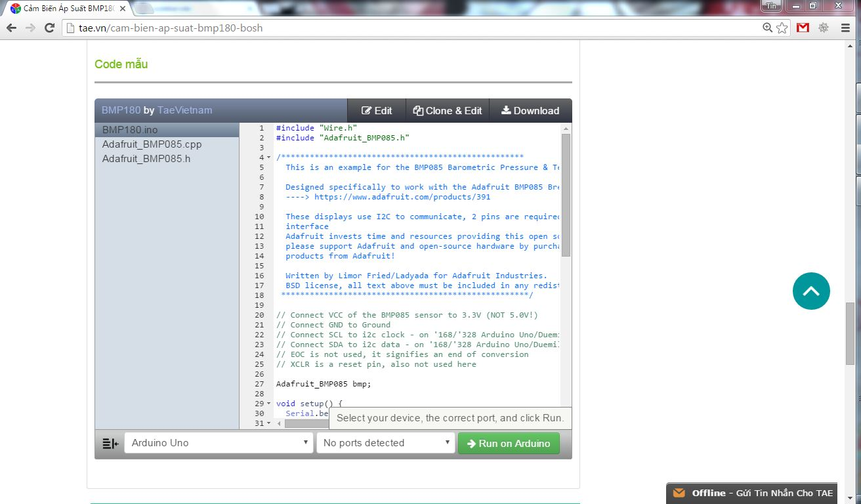Select the BMP180.ino file
This screenshot has width=861, height=504.
tap(167, 130)
